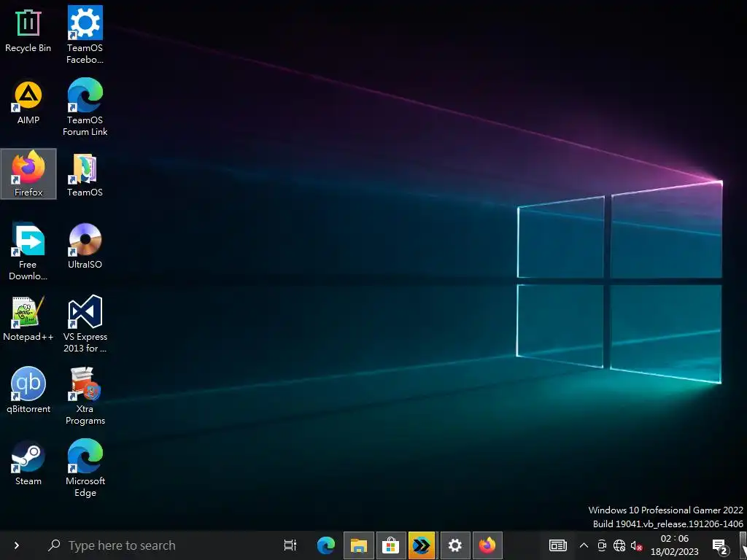This screenshot has width=747, height=560.
Task: Open the yellow arrow app on taskbar
Action: [x=422, y=545]
